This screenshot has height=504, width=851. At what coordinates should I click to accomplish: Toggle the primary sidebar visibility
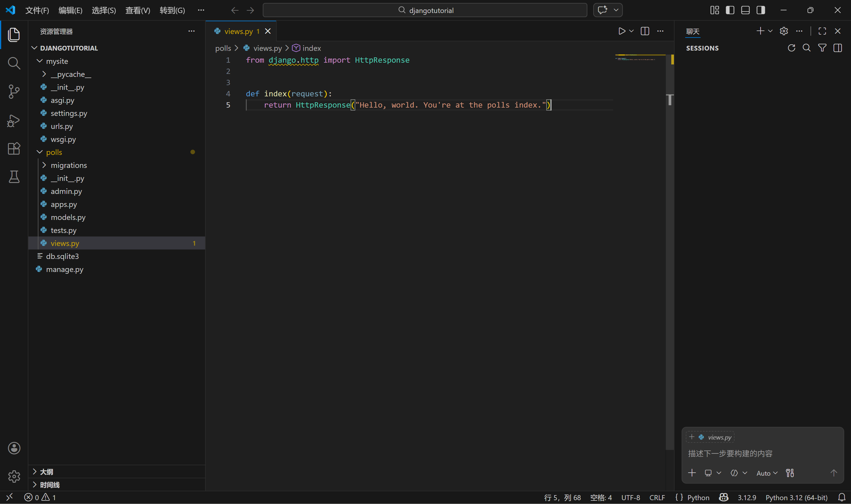[x=730, y=10]
